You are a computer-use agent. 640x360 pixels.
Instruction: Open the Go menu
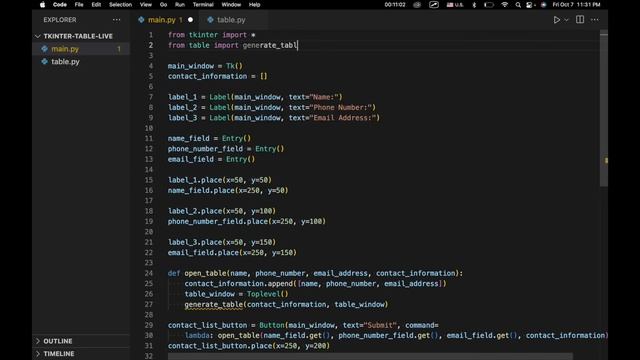164,4
